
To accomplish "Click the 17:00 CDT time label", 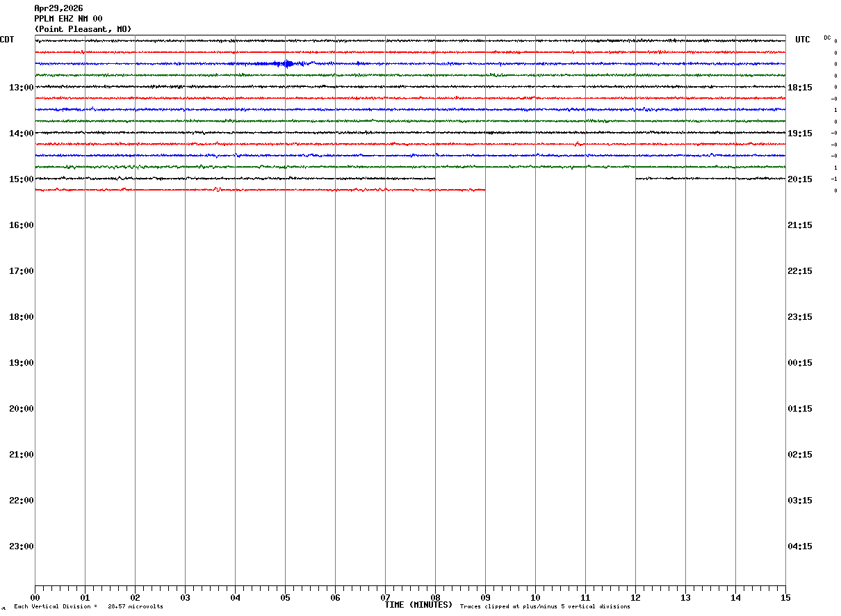I will point(22,270).
